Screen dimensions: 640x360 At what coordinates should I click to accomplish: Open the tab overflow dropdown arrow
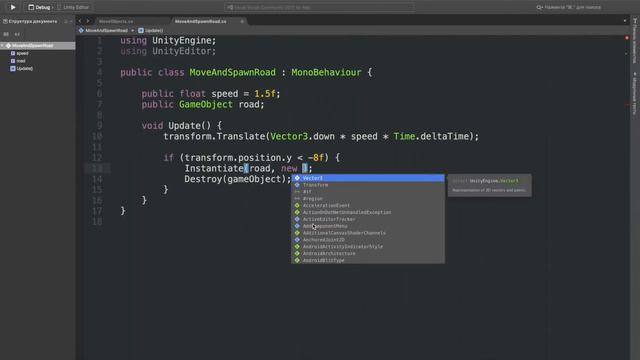click(x=624, y=21)
